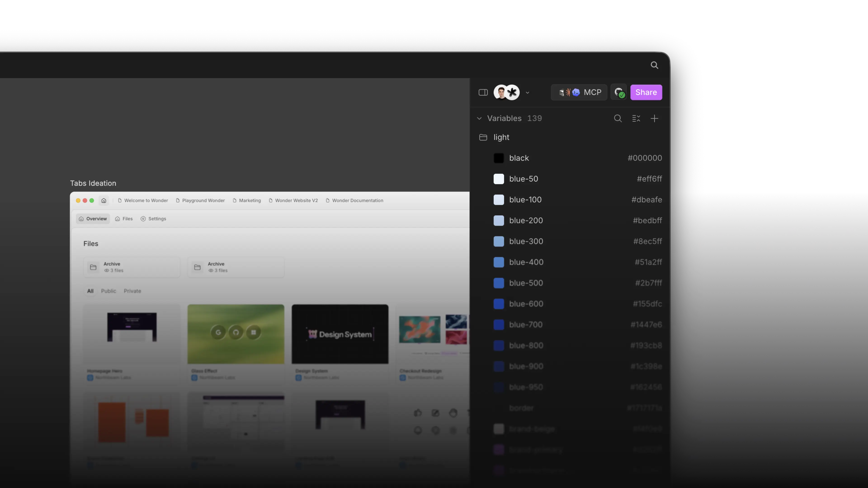The image size is (868, 488).
Task: Open the Checkout Redesign file thumbnail
Action: pyautogui.click(x=433, y=334)
